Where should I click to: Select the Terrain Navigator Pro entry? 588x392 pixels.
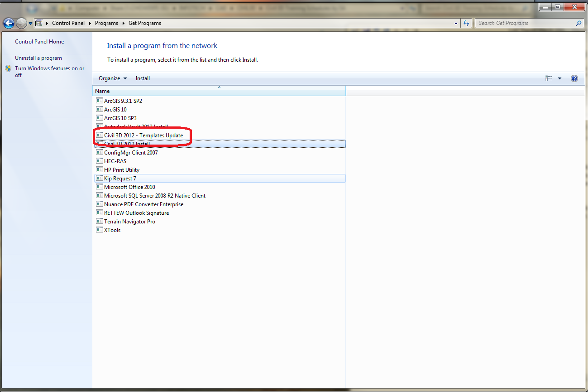point(129,221)
